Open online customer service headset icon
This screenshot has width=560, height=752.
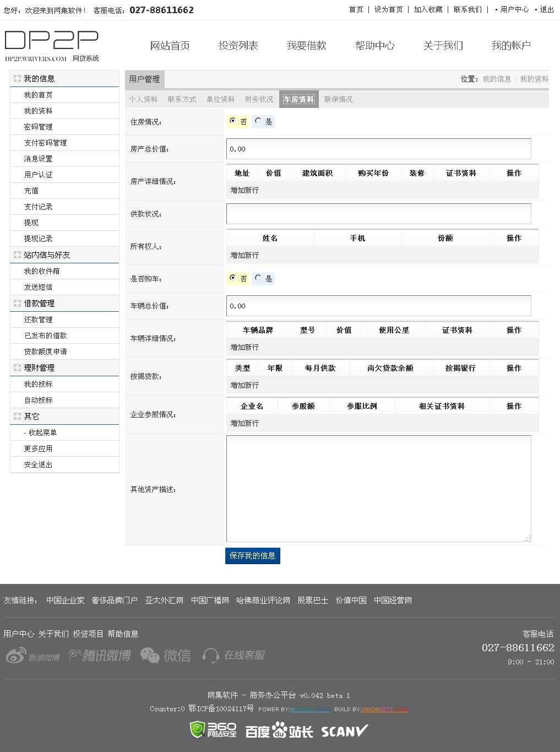(x=233, y=656)
